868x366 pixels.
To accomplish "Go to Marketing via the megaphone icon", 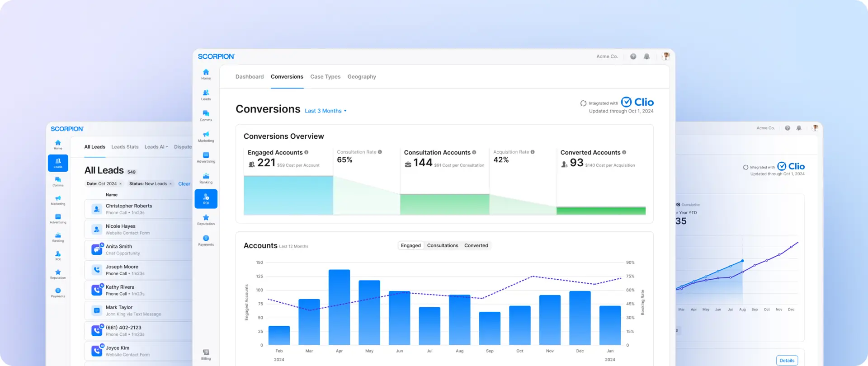I will [206, 136].
